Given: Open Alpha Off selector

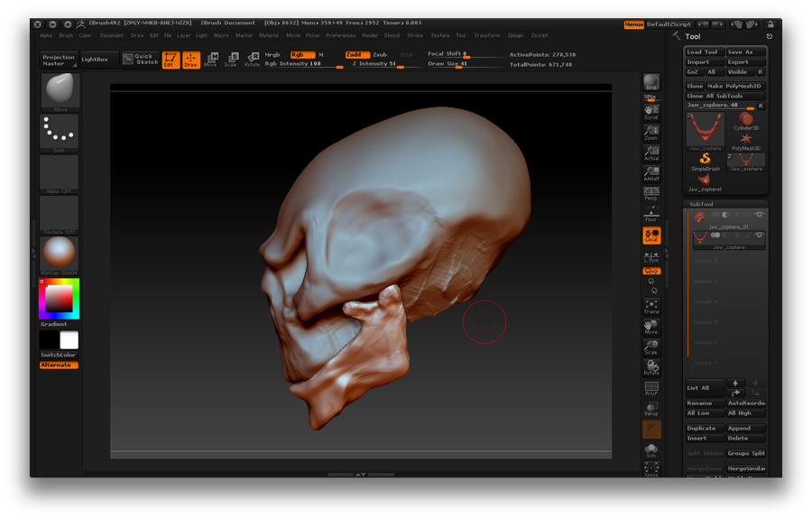Looking at the screenshot, I should click(x=60, y=173).
